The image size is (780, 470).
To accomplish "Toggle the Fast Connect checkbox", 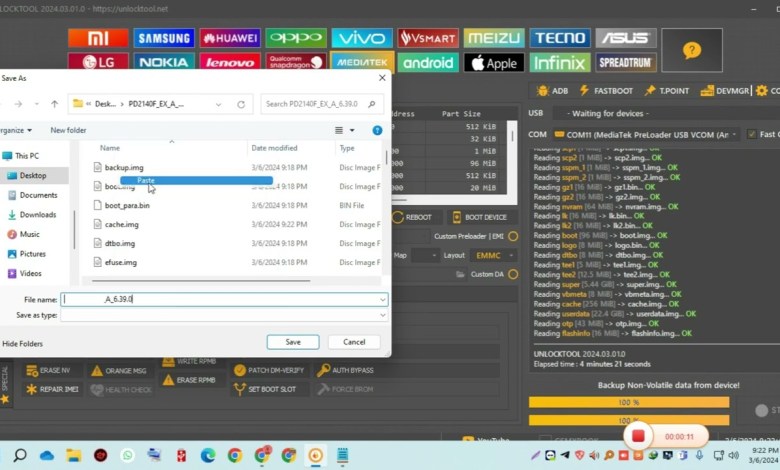I will (x=752, y=134).
